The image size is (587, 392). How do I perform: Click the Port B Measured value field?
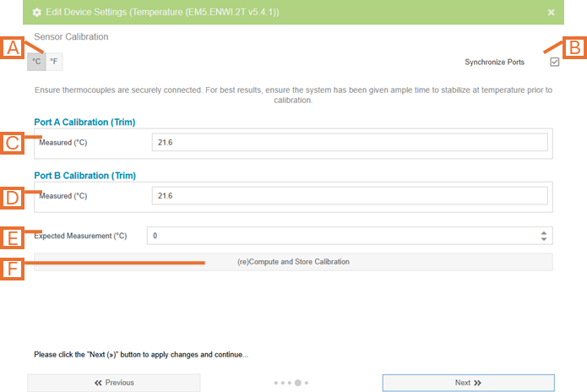click(350, 196)
